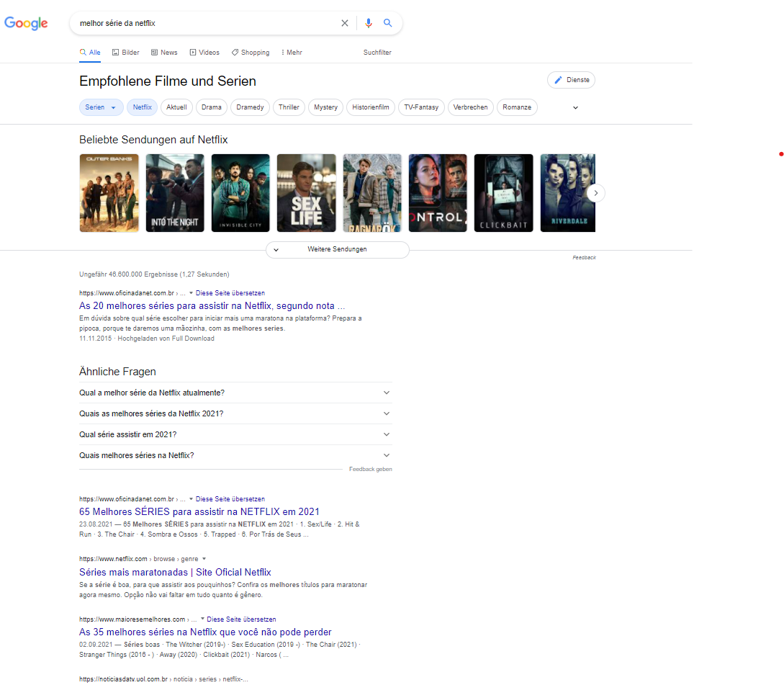Open the Invisible City poster

pos(240,193)
